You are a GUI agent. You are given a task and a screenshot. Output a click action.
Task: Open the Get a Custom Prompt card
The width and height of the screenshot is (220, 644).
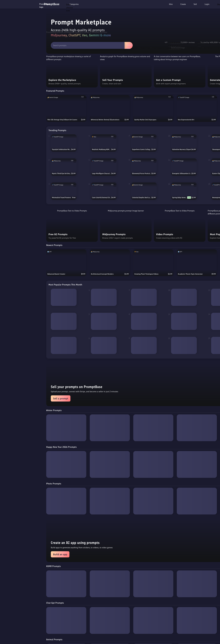(x=179, y=77)
